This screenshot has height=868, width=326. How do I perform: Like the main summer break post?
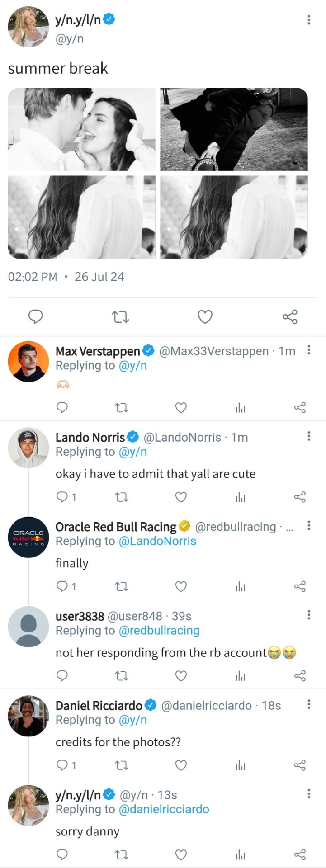pos(205,317)
